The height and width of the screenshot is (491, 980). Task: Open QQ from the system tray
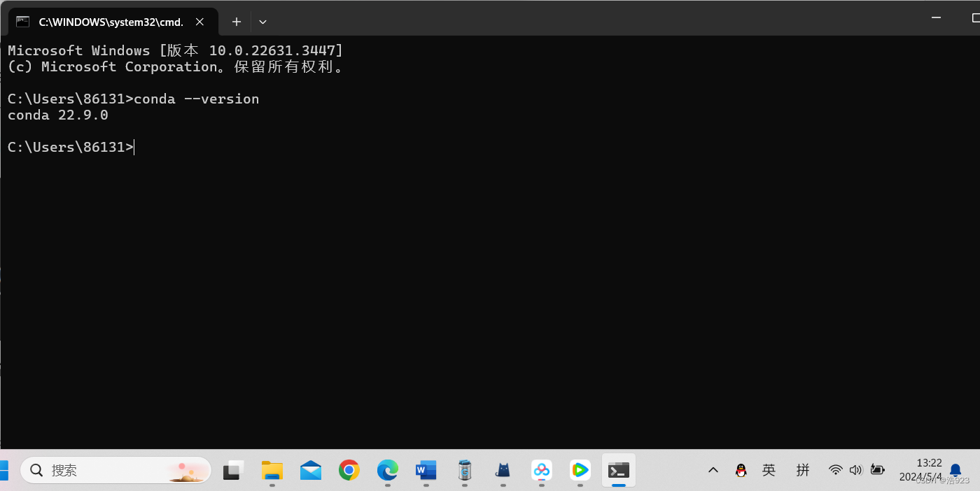741,470
